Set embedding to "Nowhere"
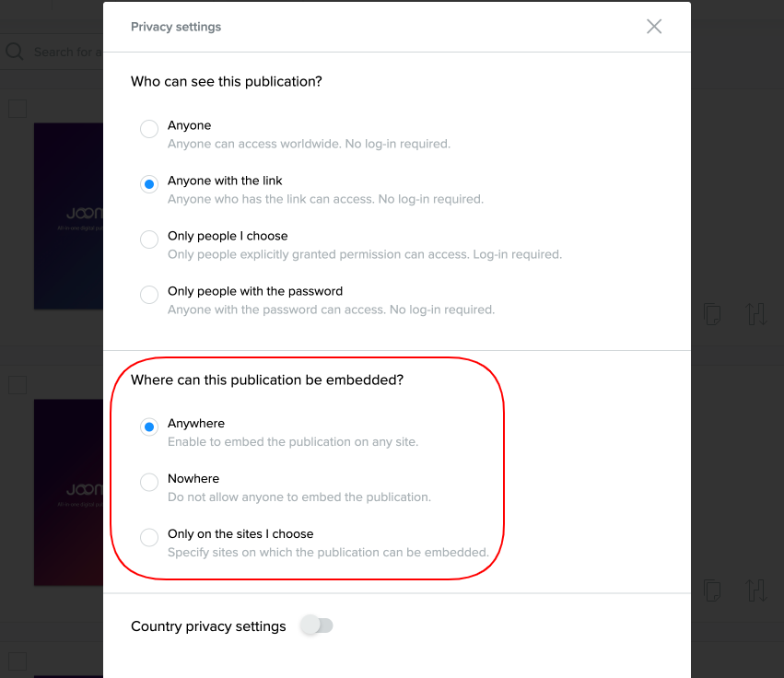784x678 pixels. click(149, 482)
